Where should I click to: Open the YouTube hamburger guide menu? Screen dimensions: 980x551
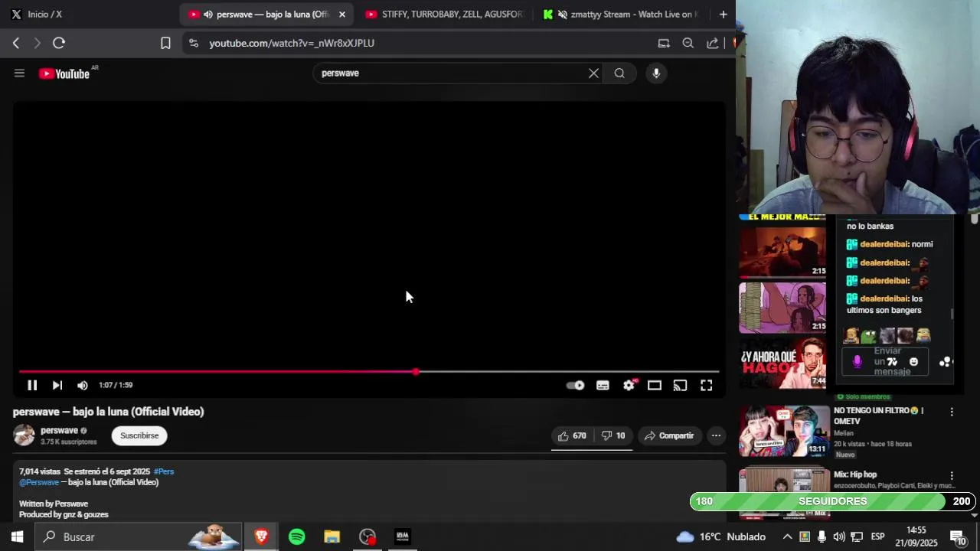click(20, 73)
